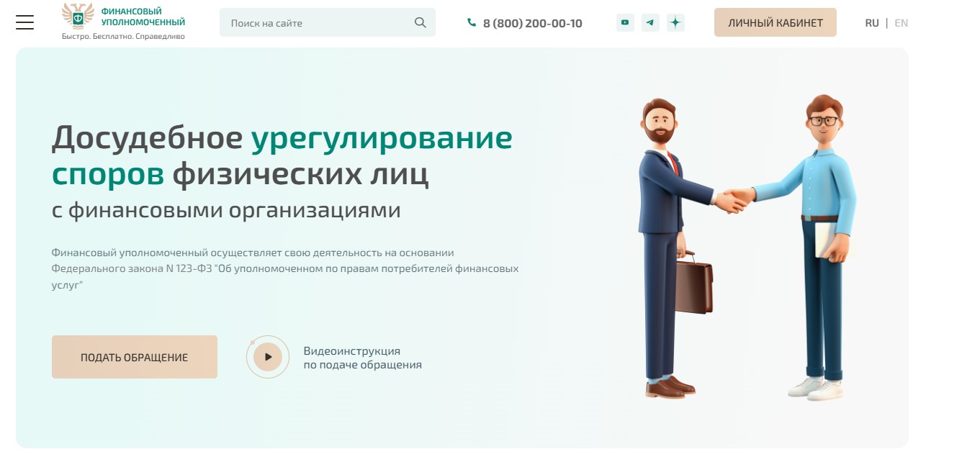Open Видеоинструкция по подаче обращения link
The image size is (980, 467).
point(362,358)
